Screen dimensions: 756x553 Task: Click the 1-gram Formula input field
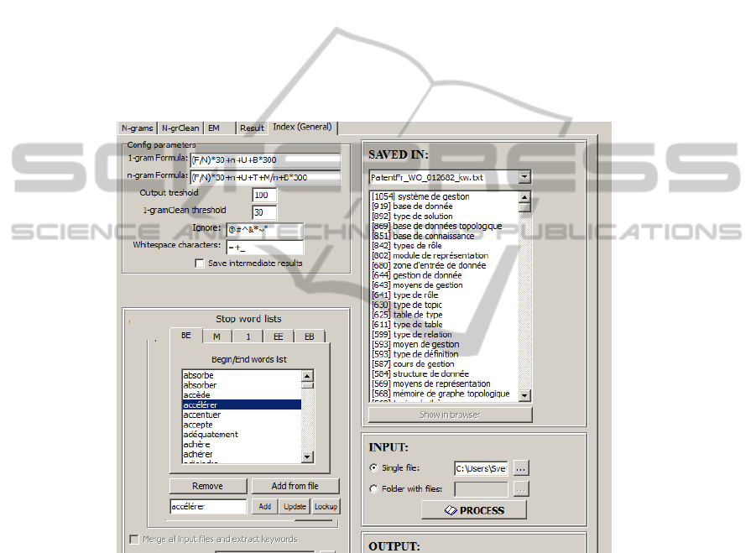pyautogui.click(x=265, y=159)
